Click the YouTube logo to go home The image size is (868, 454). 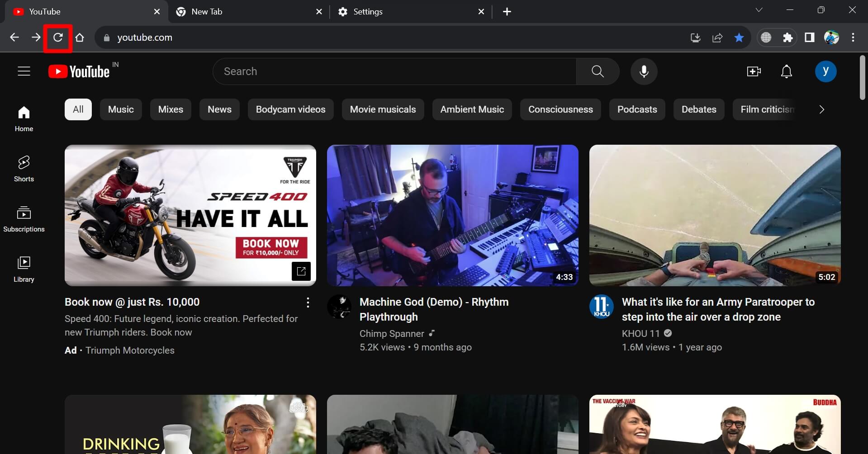tap(80, 71)
